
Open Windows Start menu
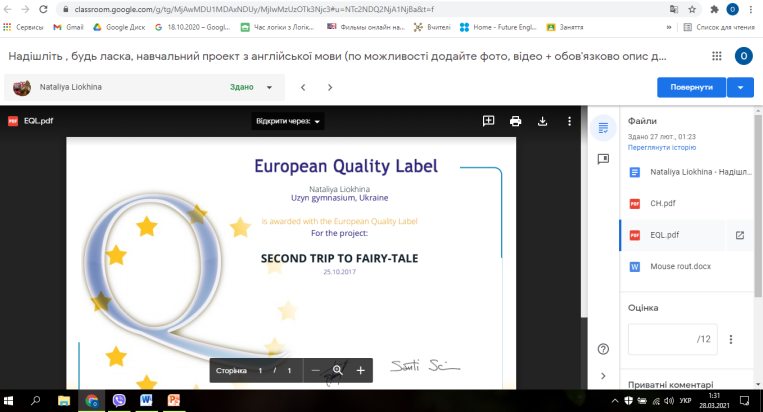pos(8,401)
